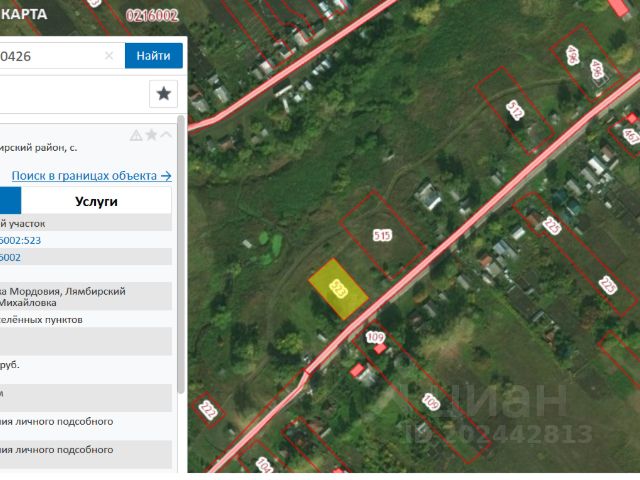Viewport: 640px width, 480px height.
Task: Open the cadastral number link ending in 6002:523
Action: pos(20,240)
